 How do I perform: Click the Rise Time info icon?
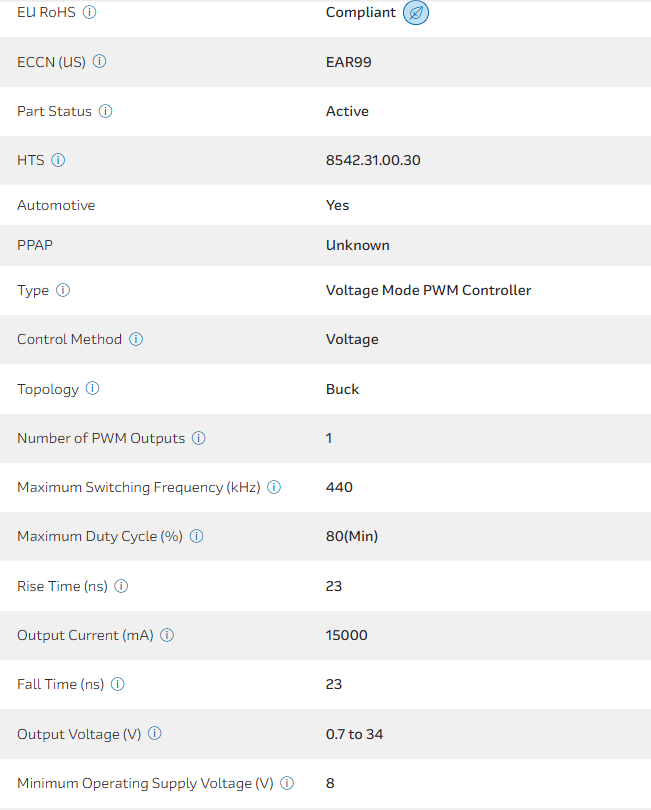coord(122,586)
